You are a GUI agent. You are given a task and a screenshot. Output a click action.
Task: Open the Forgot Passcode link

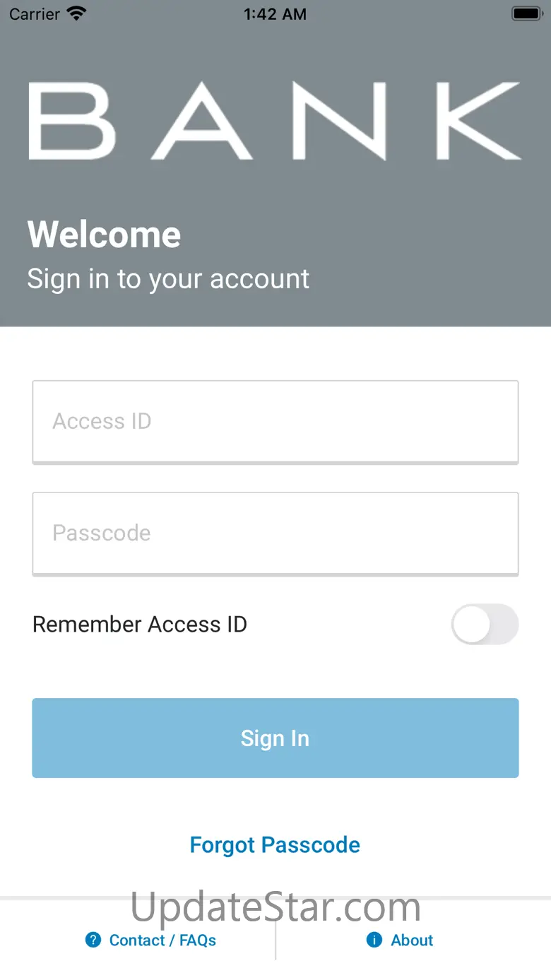point(275,845)
